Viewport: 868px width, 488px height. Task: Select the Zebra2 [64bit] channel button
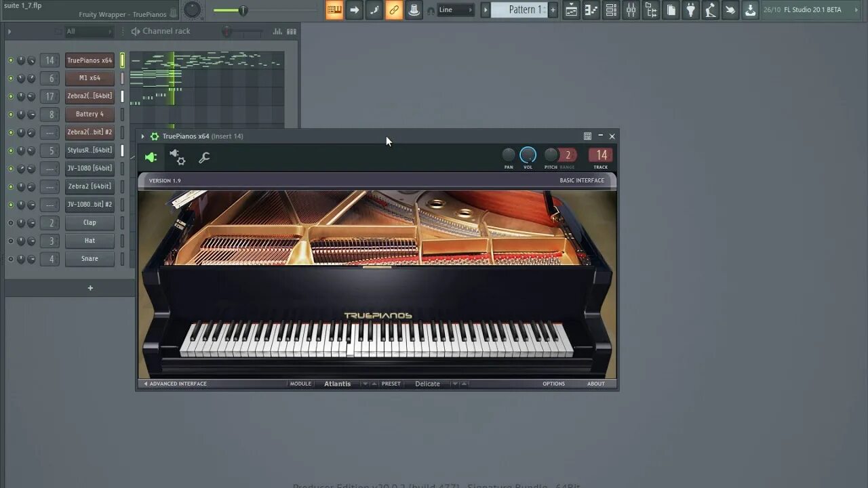[90, 186]
